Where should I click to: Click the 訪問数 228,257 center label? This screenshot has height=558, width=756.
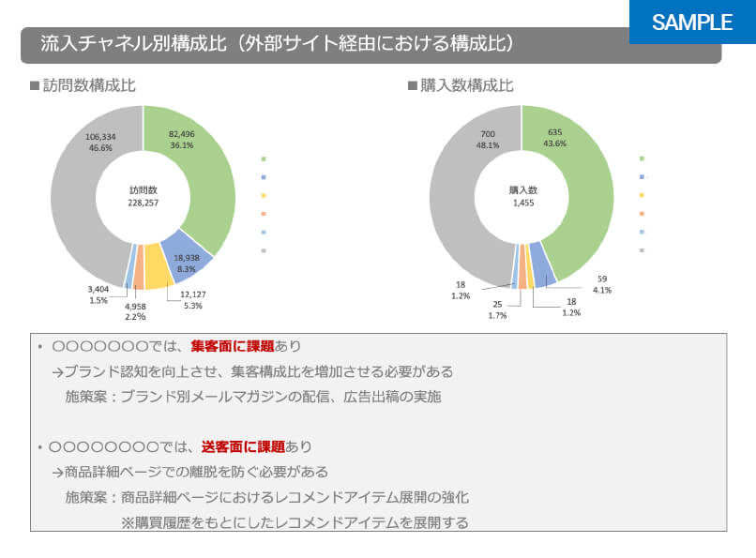(x=143, y=196)
